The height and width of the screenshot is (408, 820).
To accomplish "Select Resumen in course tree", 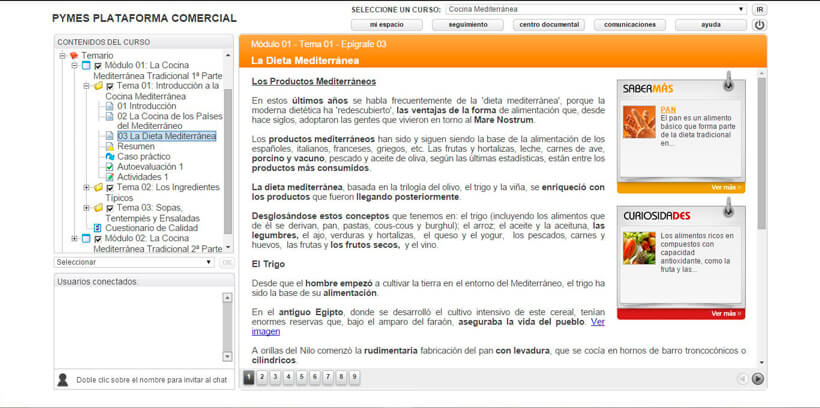I will pos(136,146).
